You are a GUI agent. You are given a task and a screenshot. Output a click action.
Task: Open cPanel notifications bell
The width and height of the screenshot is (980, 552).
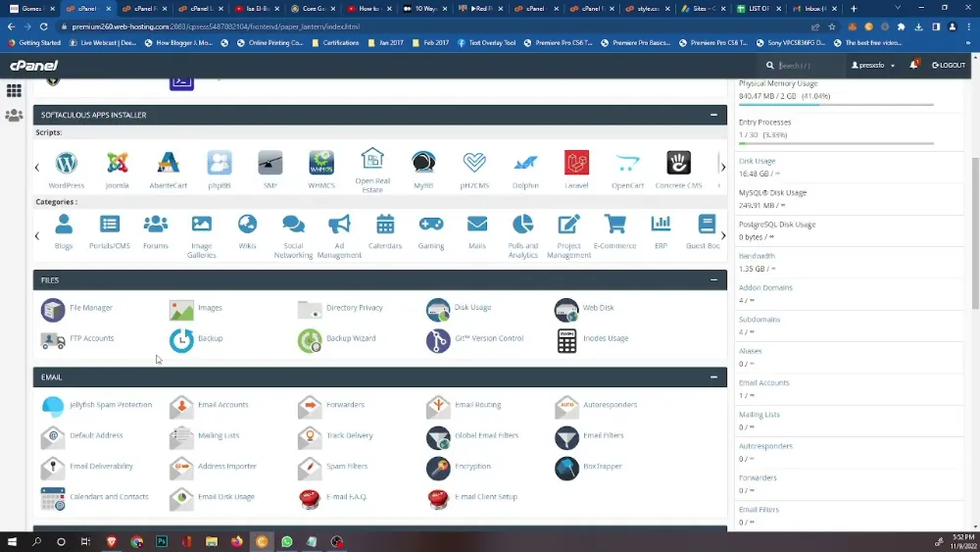tap(913, 65)
